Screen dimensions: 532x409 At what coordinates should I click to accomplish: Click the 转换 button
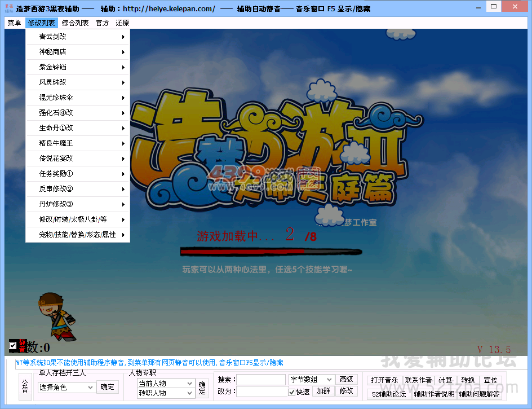pos(468,380)
